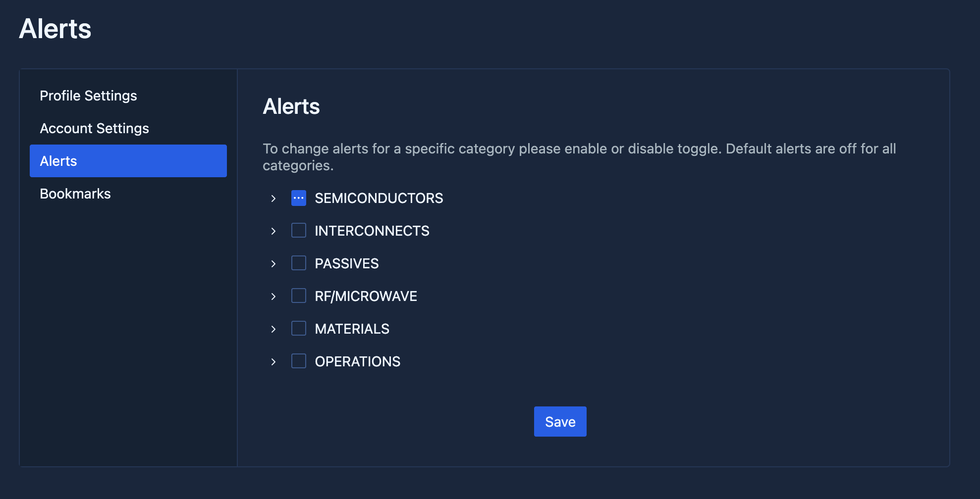
Task: Open the Bookmarks sidebar section
Action: point(75,194)
